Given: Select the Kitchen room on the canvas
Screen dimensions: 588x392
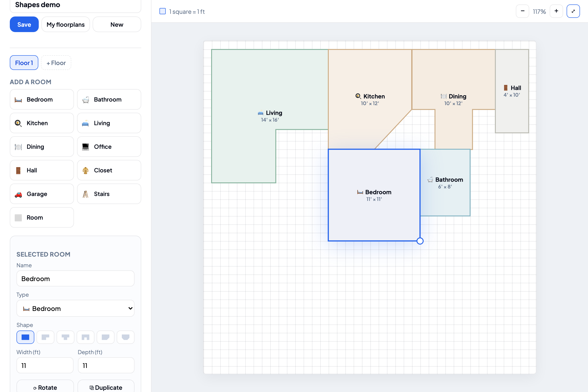Looking at the screenshot, I should 370,99.
